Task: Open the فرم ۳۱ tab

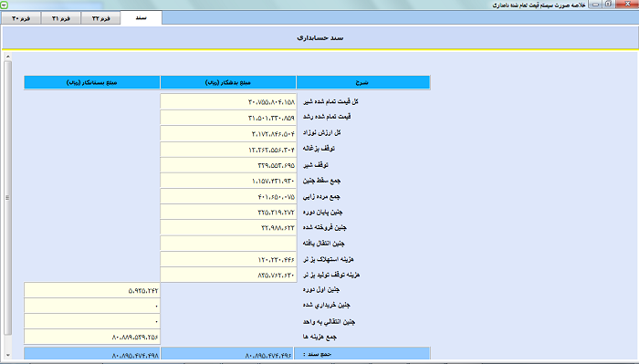Action: tap(61, 18)
